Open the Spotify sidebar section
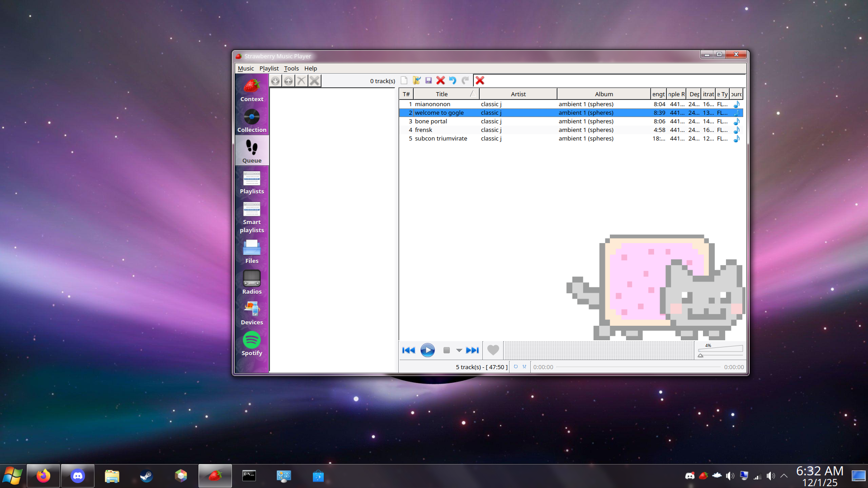868x488 pixels. tap(252, 343)
